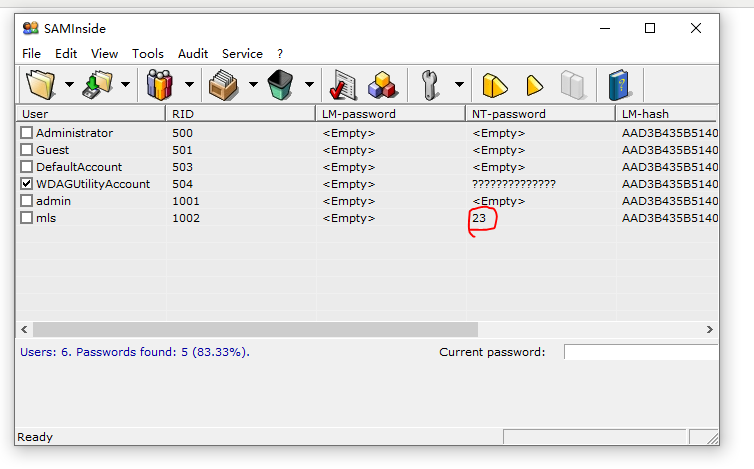Click the scroll right arrow
This screenshot has height=469, width=754.
[x=710, y=330]
